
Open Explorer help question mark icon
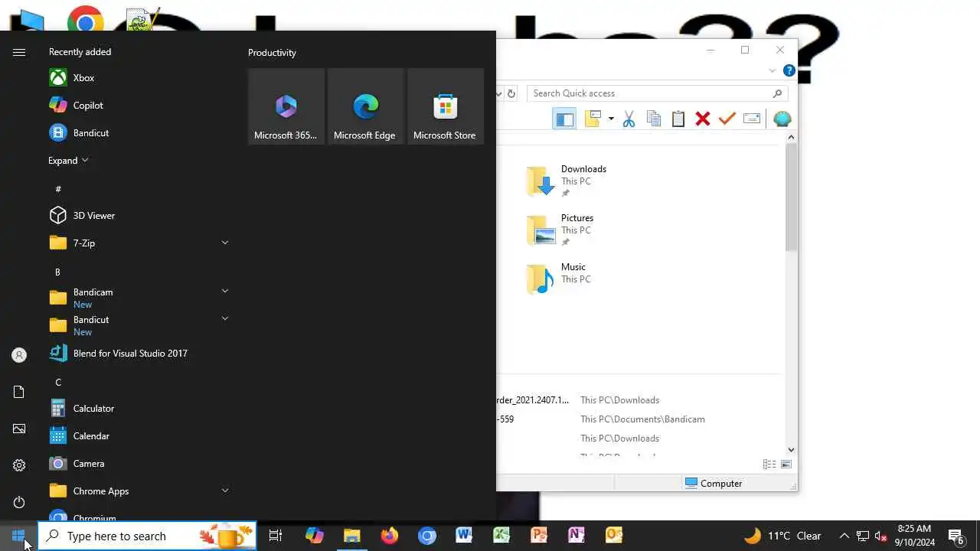pyautogui.click(x=789, y=71)
